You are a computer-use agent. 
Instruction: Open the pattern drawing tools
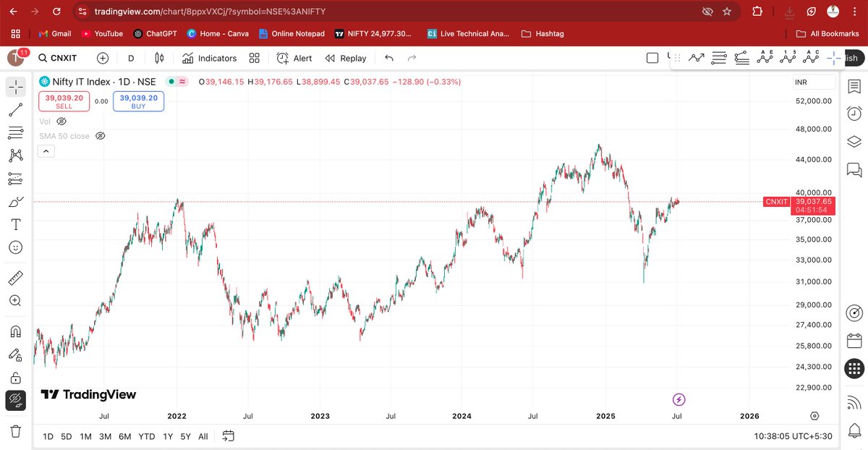point(16,156)
